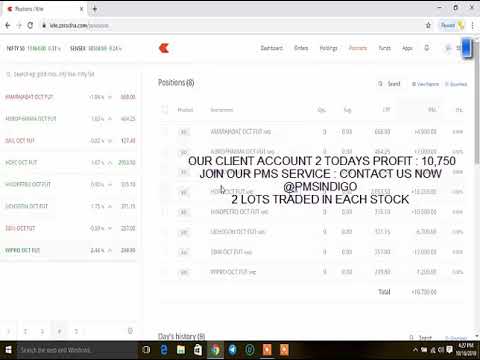Open the user profile avatar
Image resolution: width=480 pixels, height=360 pixels.
[448, 48]
